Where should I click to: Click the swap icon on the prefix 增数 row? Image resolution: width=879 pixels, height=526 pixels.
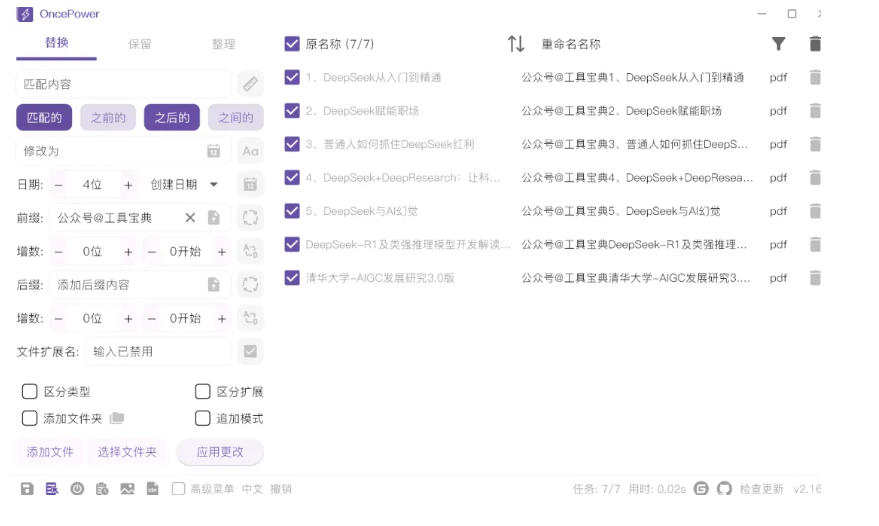(250, 251)
